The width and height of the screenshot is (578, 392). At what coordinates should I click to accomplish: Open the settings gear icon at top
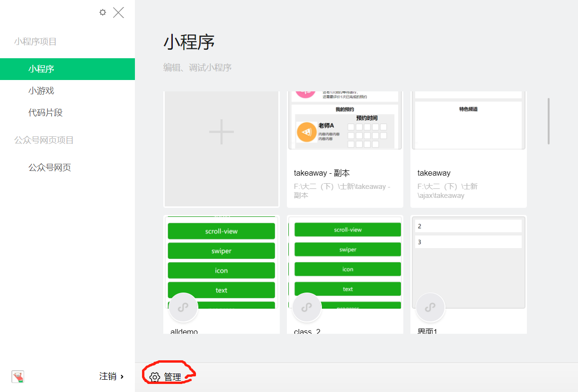(103, 12)
